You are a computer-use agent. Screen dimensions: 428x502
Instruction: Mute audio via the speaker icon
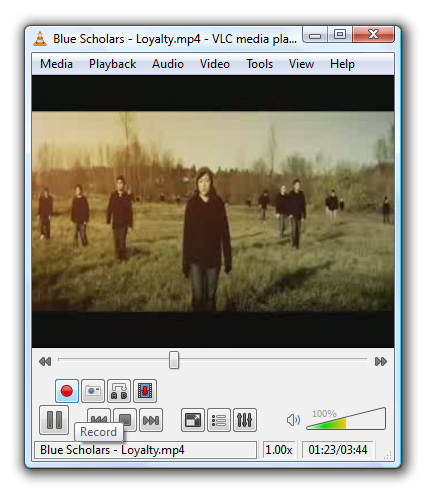[293, 420]
